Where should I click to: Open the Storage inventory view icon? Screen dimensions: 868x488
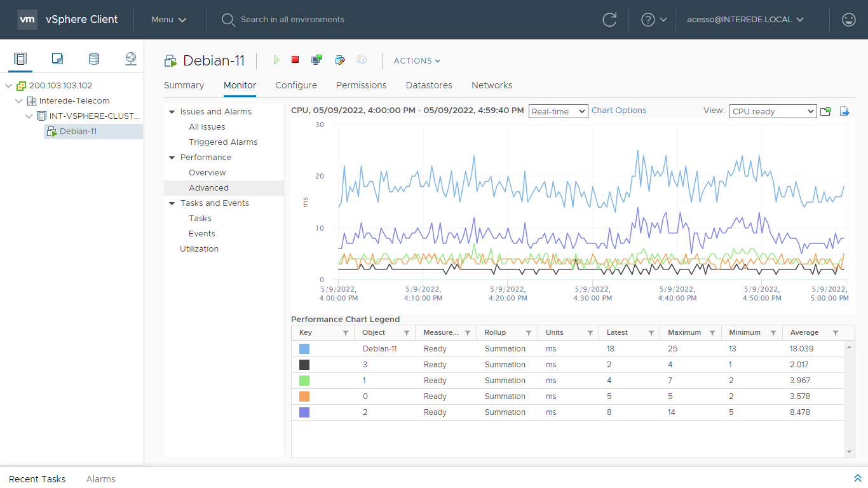(93, 59)
